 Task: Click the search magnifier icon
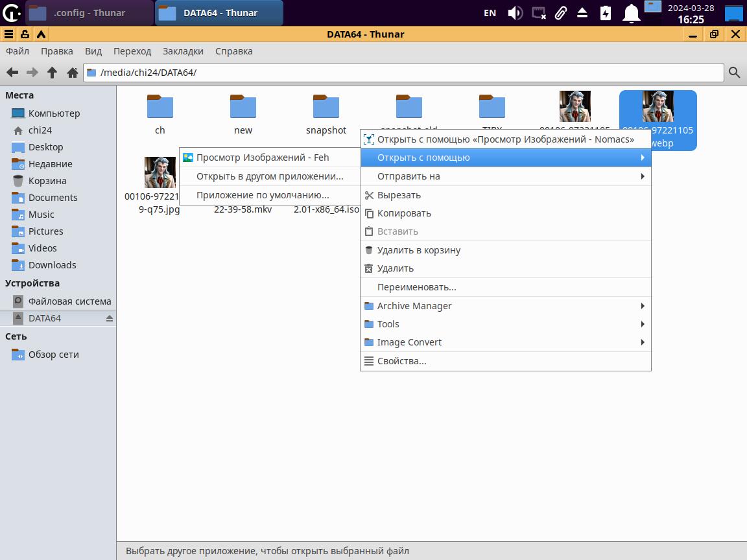click(734, 73)
